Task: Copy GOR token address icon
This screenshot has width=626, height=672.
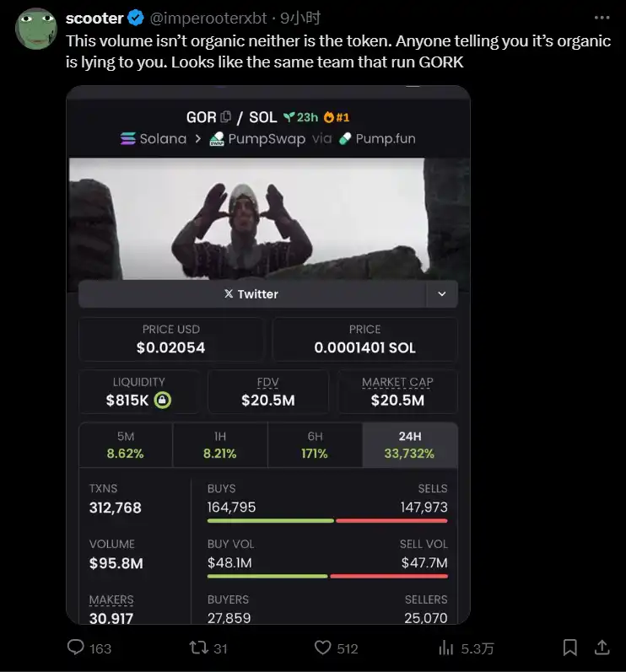Action: coord(225,117)
